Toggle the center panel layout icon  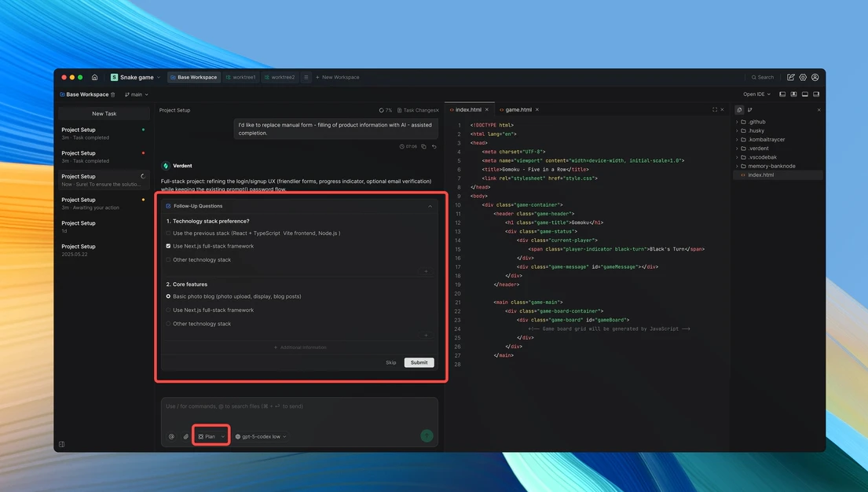[794, 94]
